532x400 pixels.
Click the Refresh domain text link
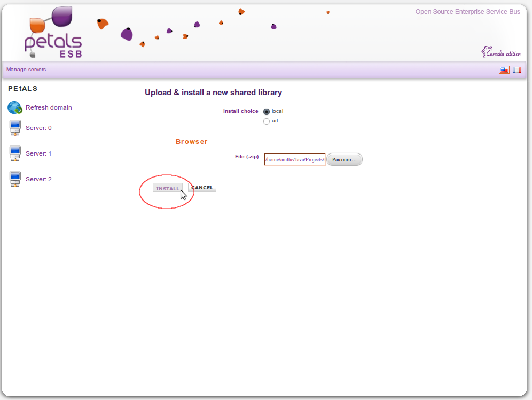click(x=49, y=107)
